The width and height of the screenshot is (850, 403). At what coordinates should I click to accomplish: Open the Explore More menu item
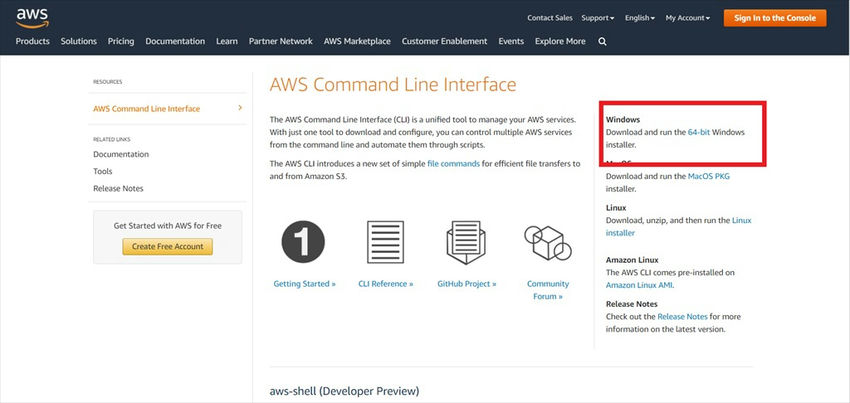[x=560, y=41]
